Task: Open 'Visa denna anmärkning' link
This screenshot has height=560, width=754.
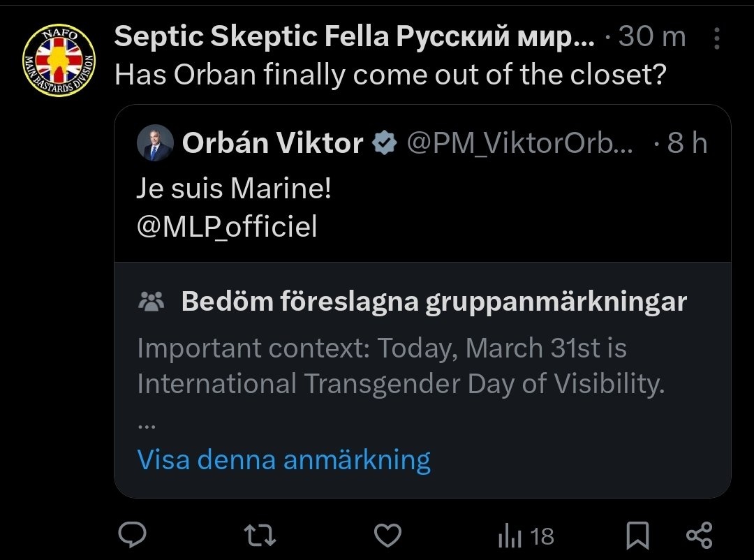Action: point(283,460)
